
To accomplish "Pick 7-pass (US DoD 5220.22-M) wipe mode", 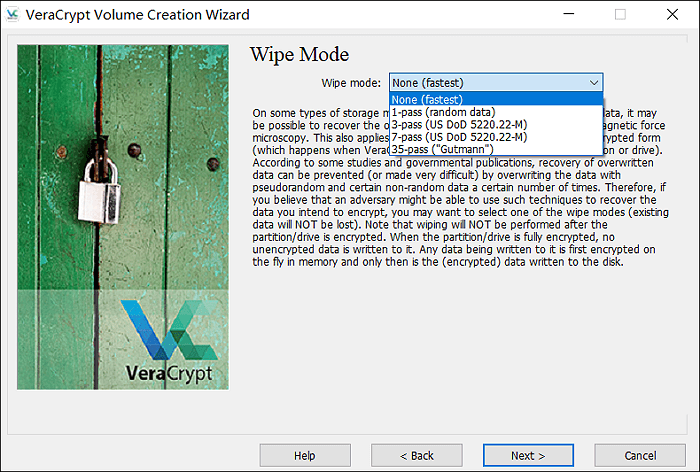I will pos(496,136).
